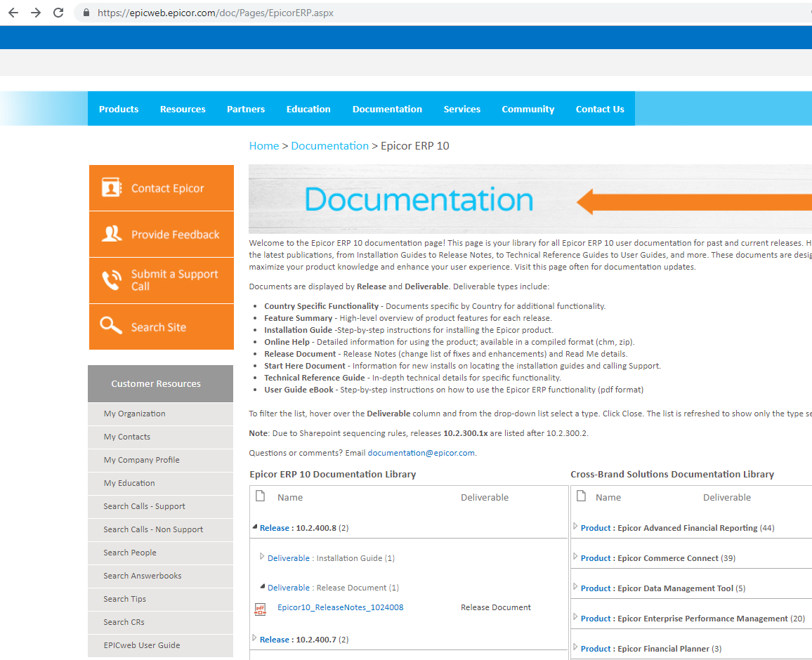
Task: Click the Search Site button label
Action: click(x=159, y=327)
